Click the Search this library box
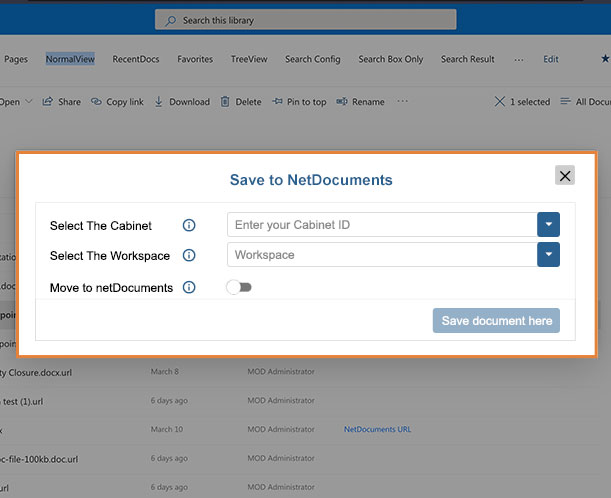 (x=306, y=20)
